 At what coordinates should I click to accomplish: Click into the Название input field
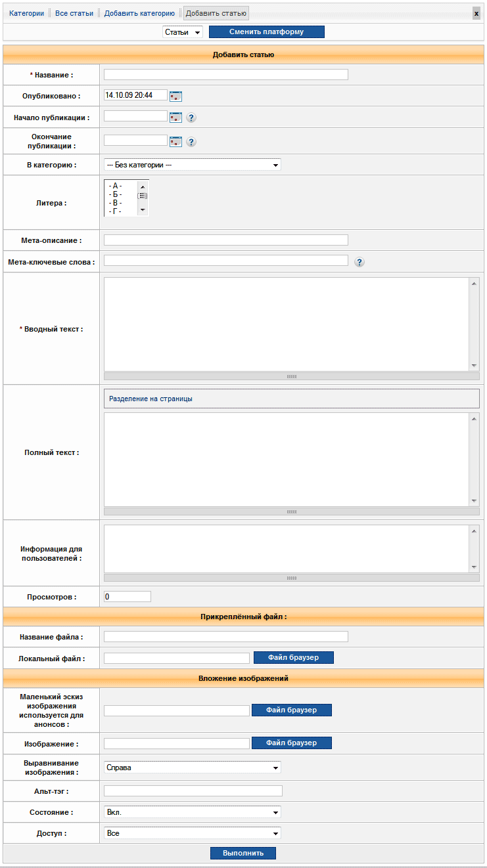point(225,75)
